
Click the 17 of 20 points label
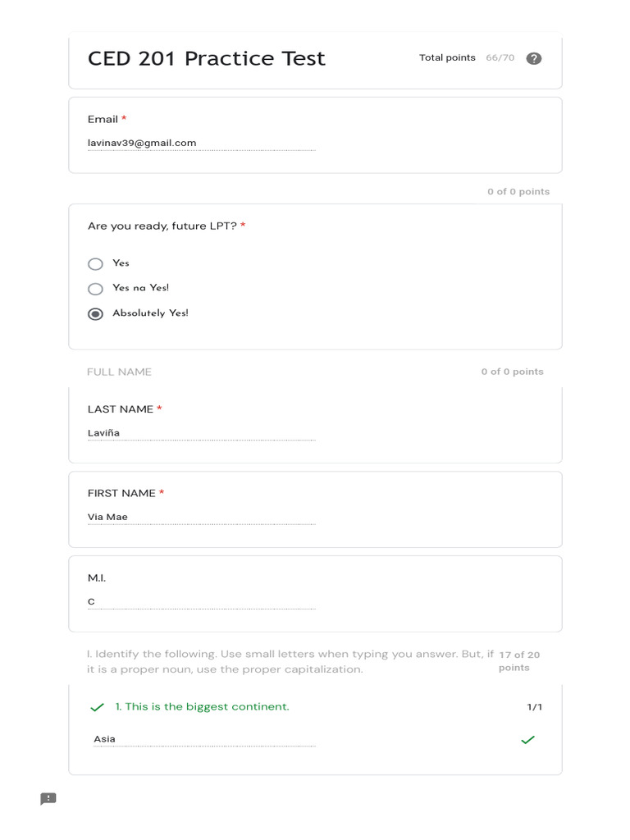tap(518, 661)
